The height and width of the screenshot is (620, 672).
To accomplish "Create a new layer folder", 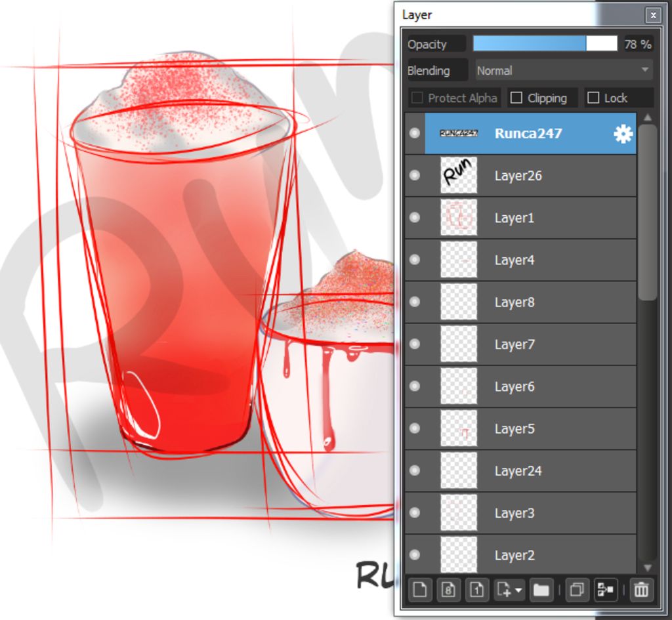I will (x=541, y=590).
